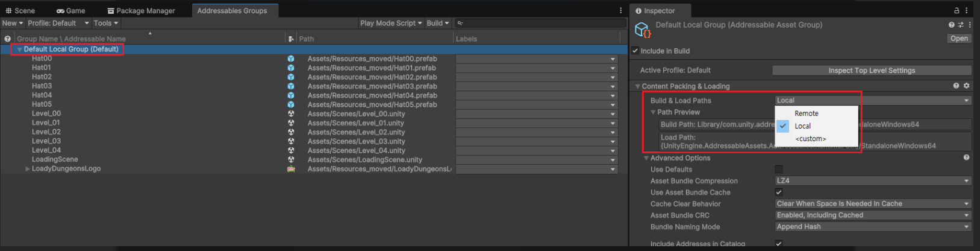Open the Tools dropdown
Viewport: 980px width, 251px height.
coord(105,23)
